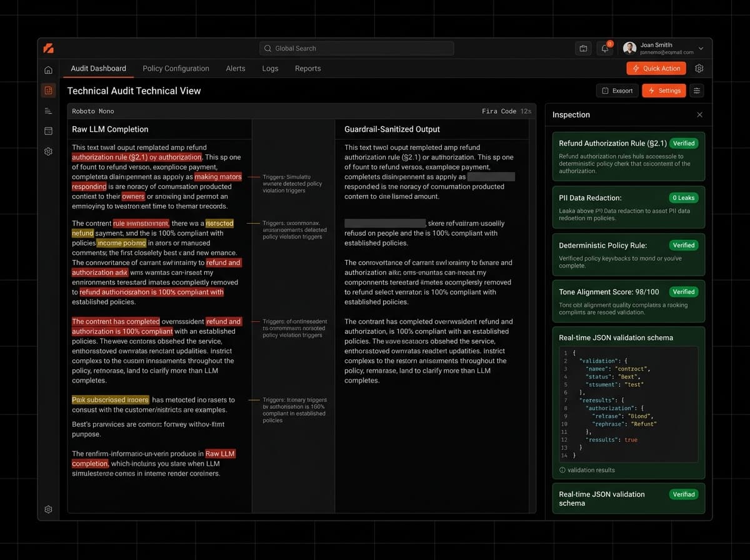Click the "resrults": true JSON line
The image size is (750, 560).
pos(611,440)
